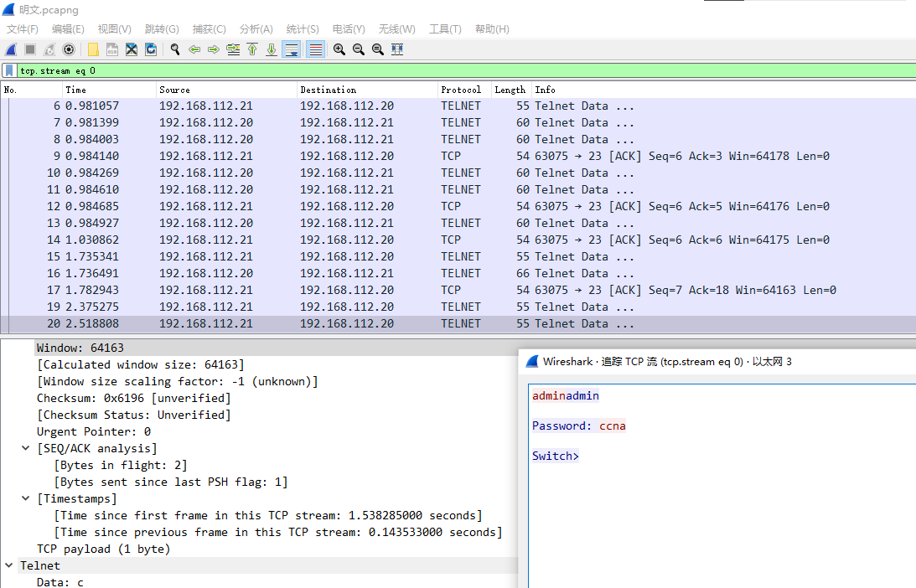Viewport: 916px width, 588px height.
Task: Collapse the Telnet protocol section
Action: coord(9,565)
